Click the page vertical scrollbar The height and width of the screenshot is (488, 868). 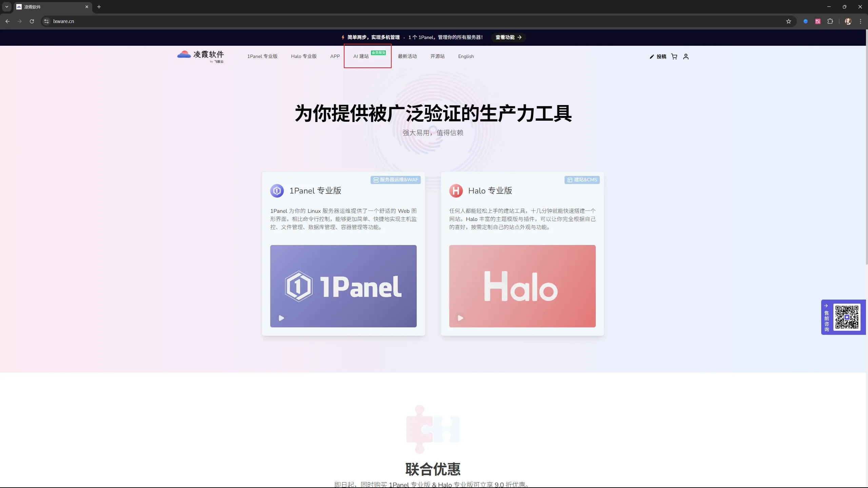click(x=867, y=146)
